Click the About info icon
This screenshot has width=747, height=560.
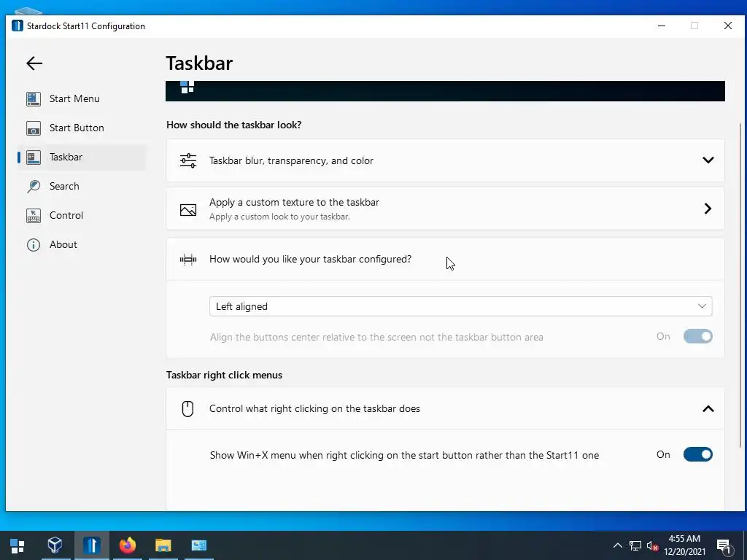34,244
